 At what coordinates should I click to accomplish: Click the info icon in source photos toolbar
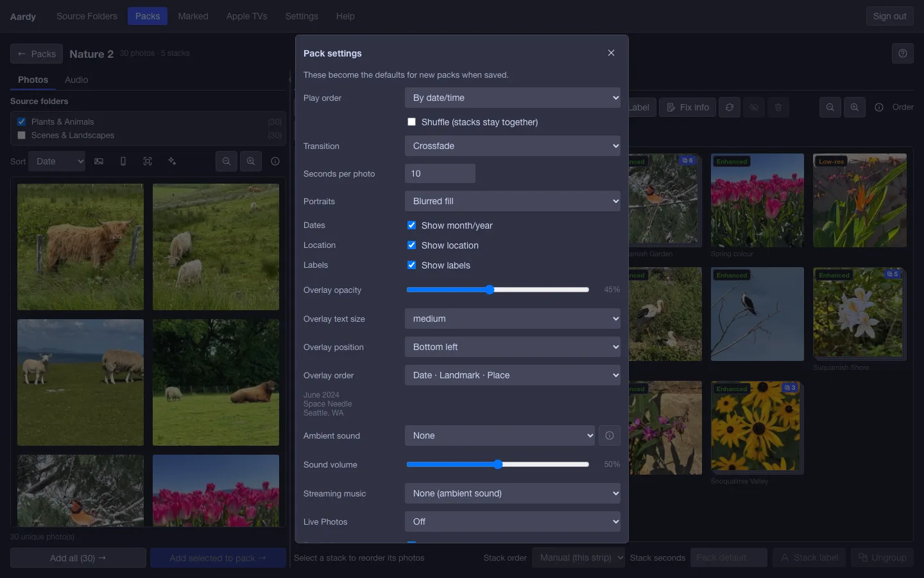point(275,161)
